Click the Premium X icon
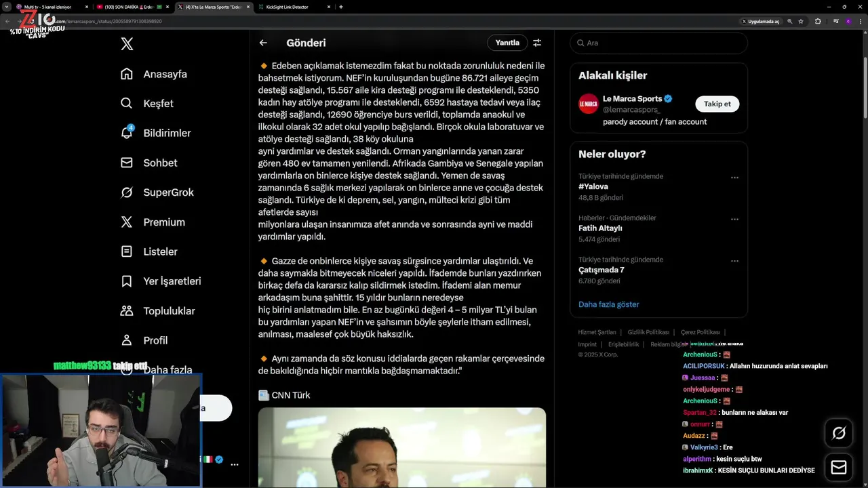Image resolution: width=868 pixels, height=488 pixels. click(127, 222)
